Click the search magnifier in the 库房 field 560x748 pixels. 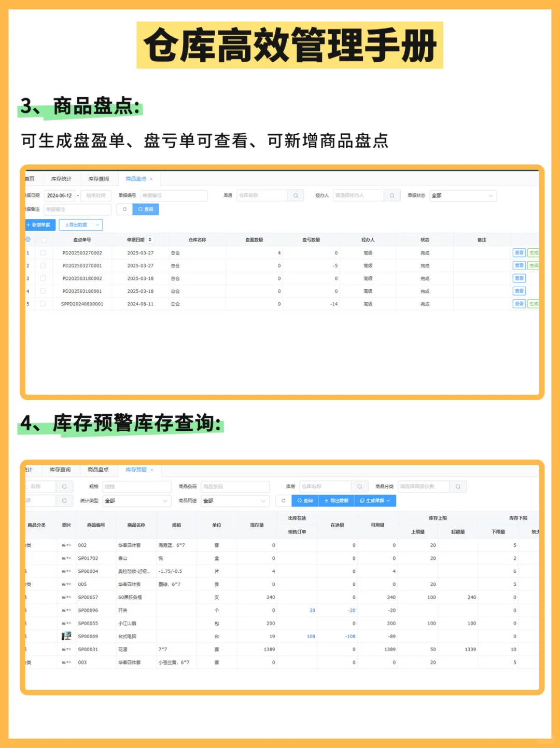click(296, 195)
